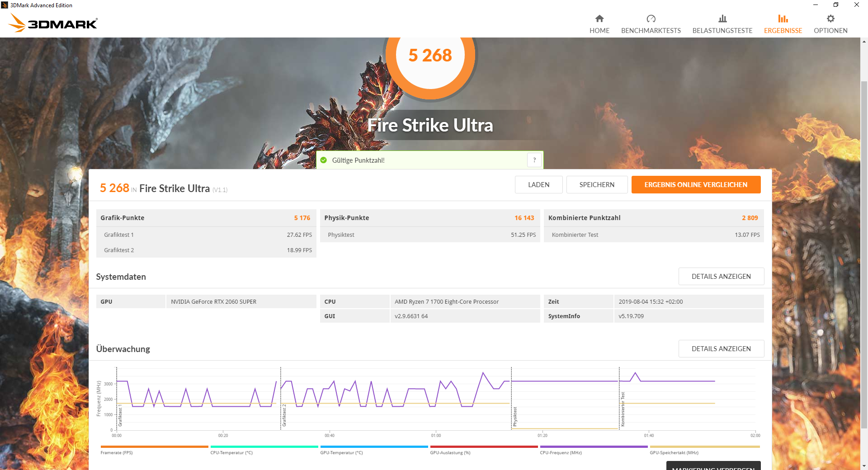Screen dimensions: 868x470
Task: Show Systemdaten details with DETAILS ANZEIGEN
Action: click(721, 276)
